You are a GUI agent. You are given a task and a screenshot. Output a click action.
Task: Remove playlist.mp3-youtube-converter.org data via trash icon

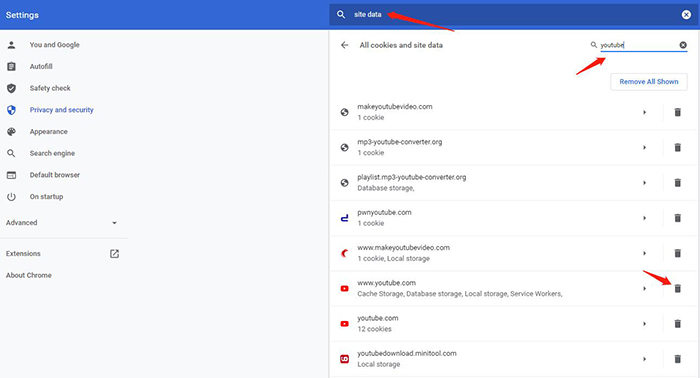[x=677, y=183]
